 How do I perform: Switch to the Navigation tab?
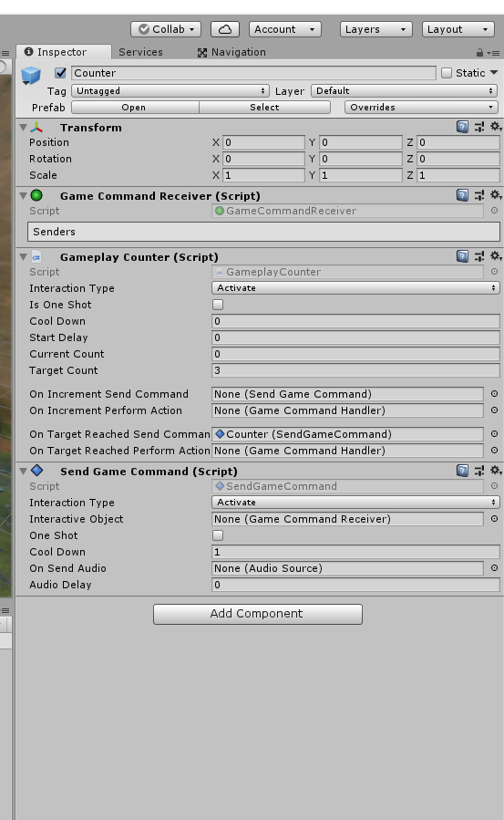[231, 52]
